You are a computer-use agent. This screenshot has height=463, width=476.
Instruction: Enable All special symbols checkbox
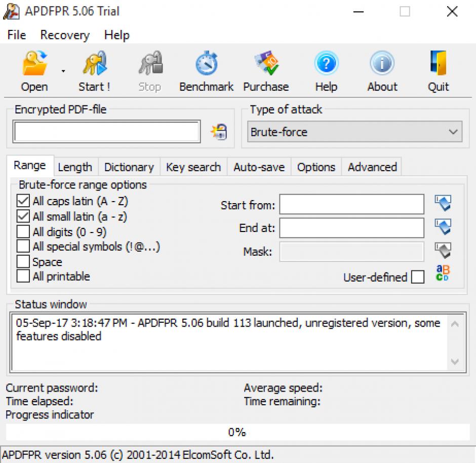point(23,246)
